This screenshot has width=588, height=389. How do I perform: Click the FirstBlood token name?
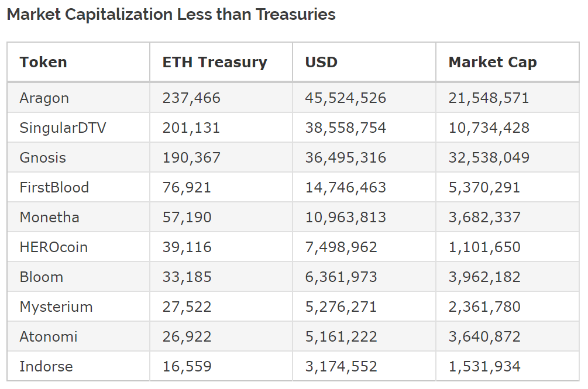point(54,187)
